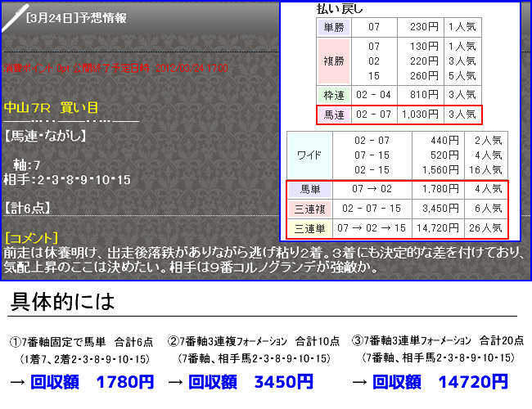
Task: Click the ③7番軸3連単フォーメーション 合計20点 line
Action: pyautogui.click(x=438, y=340)
